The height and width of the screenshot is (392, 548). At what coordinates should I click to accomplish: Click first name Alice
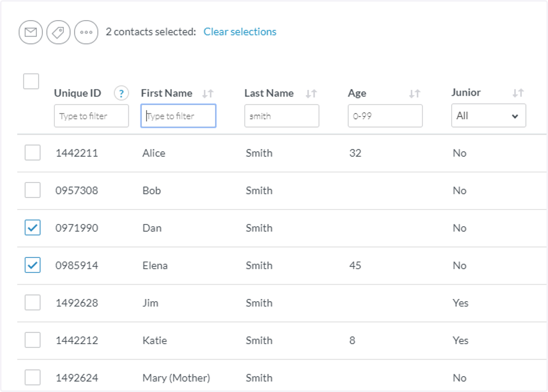[154, 153]
